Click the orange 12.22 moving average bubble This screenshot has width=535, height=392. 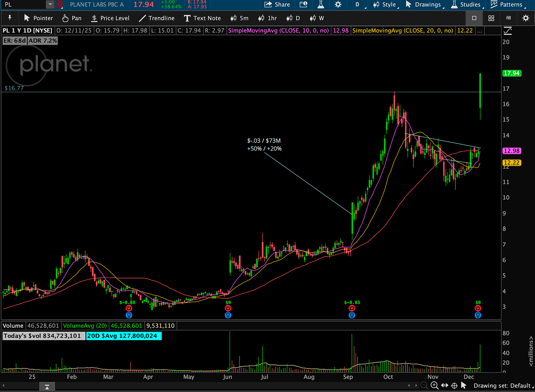point(511,163)
